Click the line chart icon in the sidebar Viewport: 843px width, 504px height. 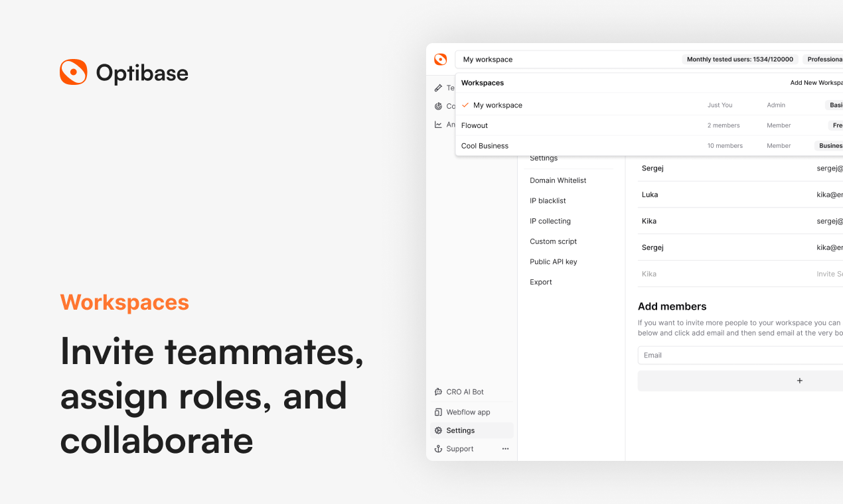coord(438,124)
